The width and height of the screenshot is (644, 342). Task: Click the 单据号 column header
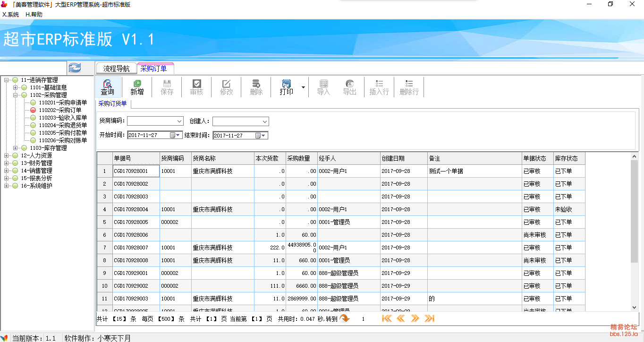click(x=136, y=158)
